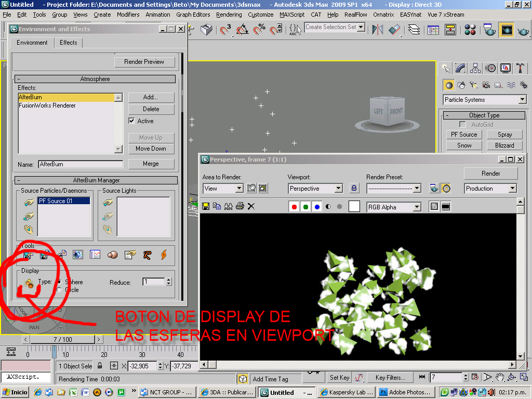
Task: Toggle the render viewport lock
Action: (x=354, y=188)
